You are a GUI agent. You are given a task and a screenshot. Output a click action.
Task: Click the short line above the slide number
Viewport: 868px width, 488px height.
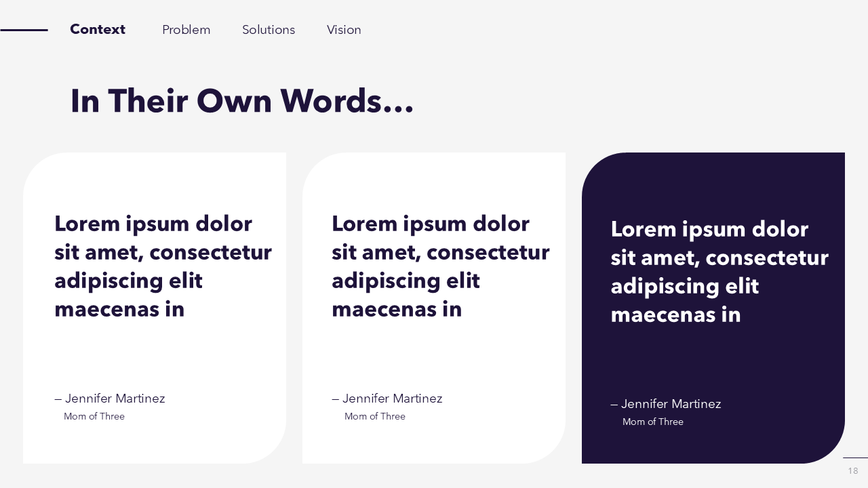click(x=855, y=457)
